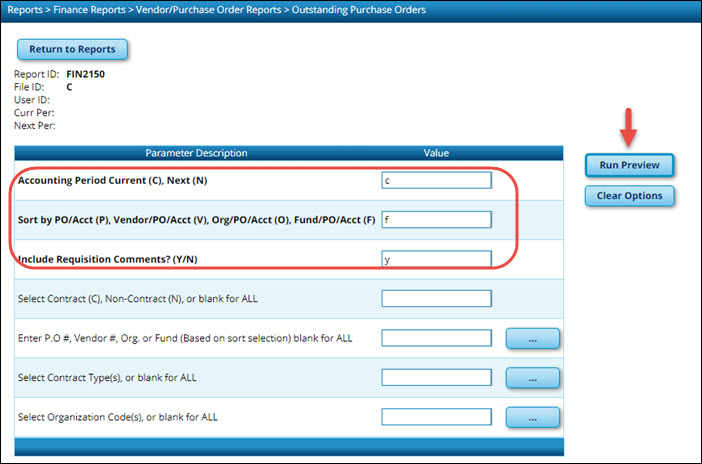Select the Contract Type(s) input box
The width and height of the screenshot is (702, 464).
[436, 377]
